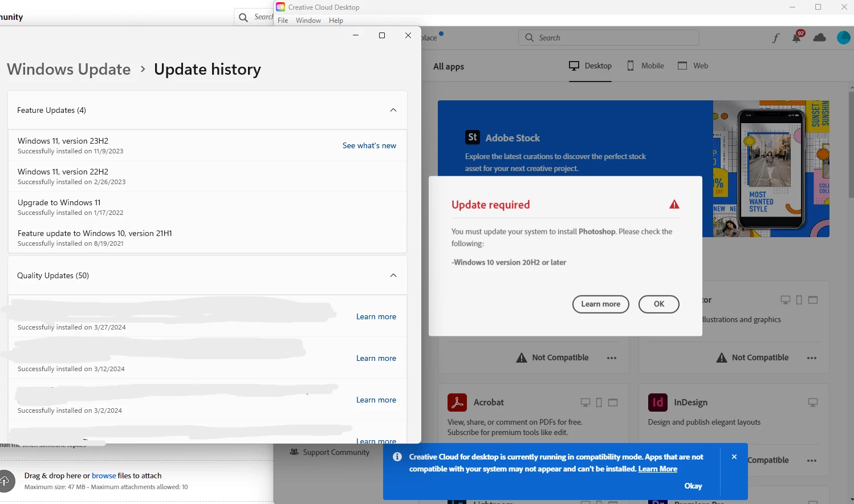Open Creative Cloud account avatar
The image size is (854, 504).
[843, 38]
